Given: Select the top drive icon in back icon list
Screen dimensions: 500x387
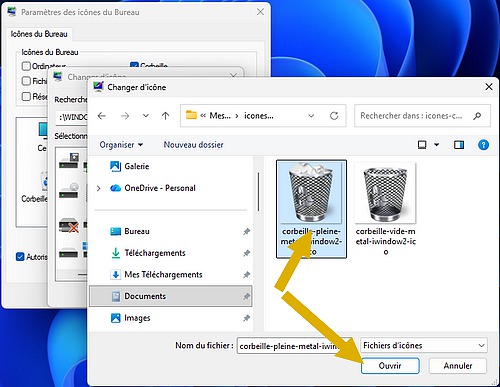Looking at the screenshot, I should pyautogui.click(x=69, y=161).
